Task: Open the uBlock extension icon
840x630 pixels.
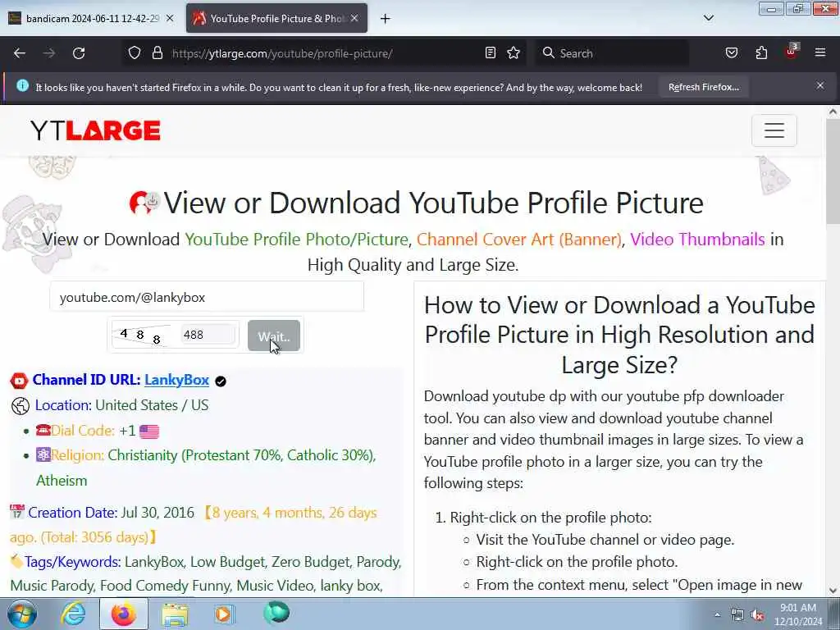Action: point(792,52)
